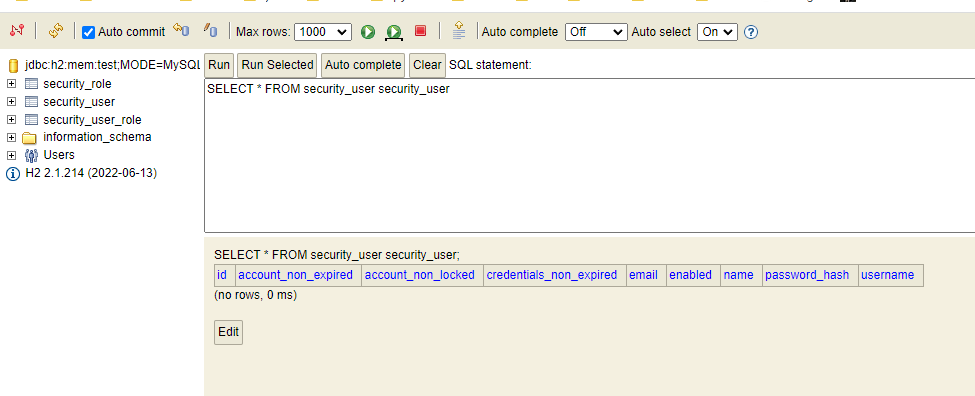Click the Refresh icon in the toolbar
Screen dimensions: 975x396
(56, 30)
